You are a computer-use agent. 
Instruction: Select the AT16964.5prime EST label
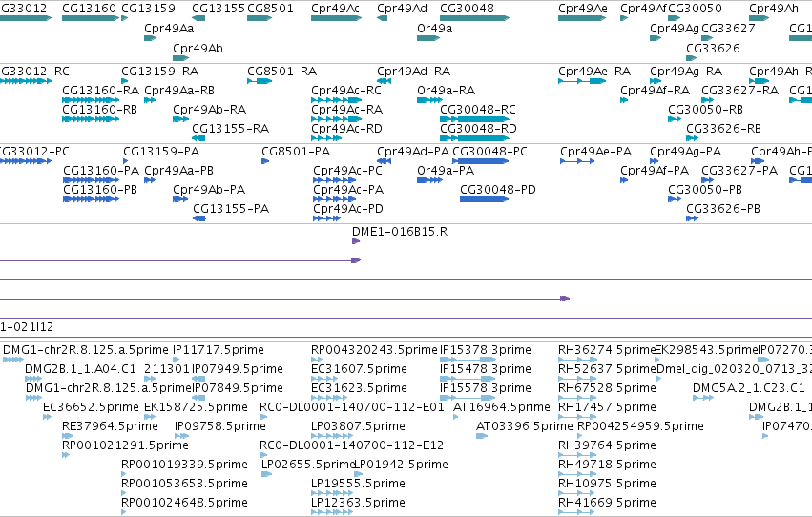[x=501, y=407]
